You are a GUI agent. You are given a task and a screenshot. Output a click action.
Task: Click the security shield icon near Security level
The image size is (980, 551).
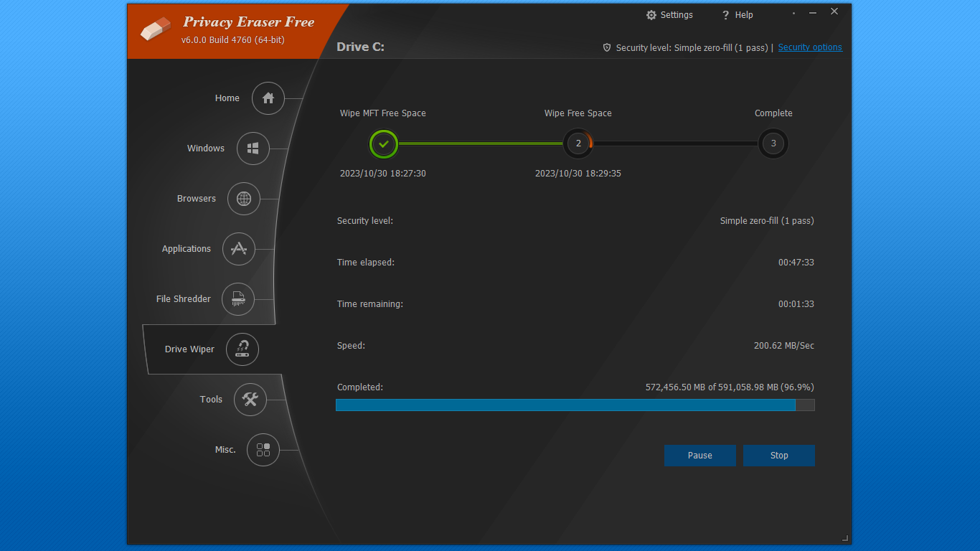pos(607,47)
